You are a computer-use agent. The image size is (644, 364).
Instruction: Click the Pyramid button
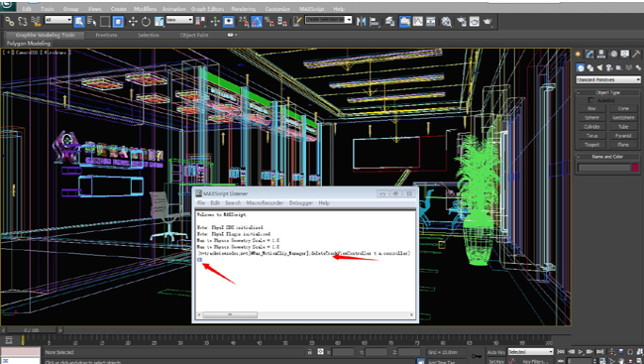623,136
